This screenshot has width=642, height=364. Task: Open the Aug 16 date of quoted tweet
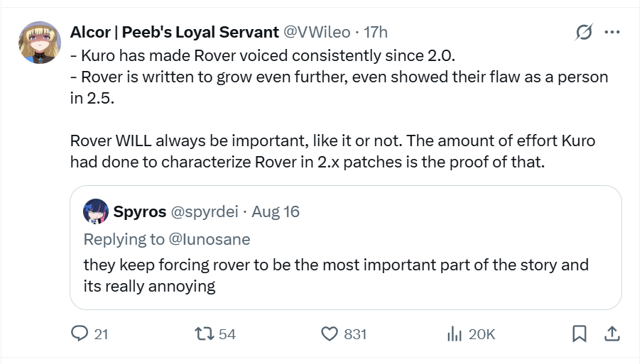pyautogui.click(x=276, y=211)
